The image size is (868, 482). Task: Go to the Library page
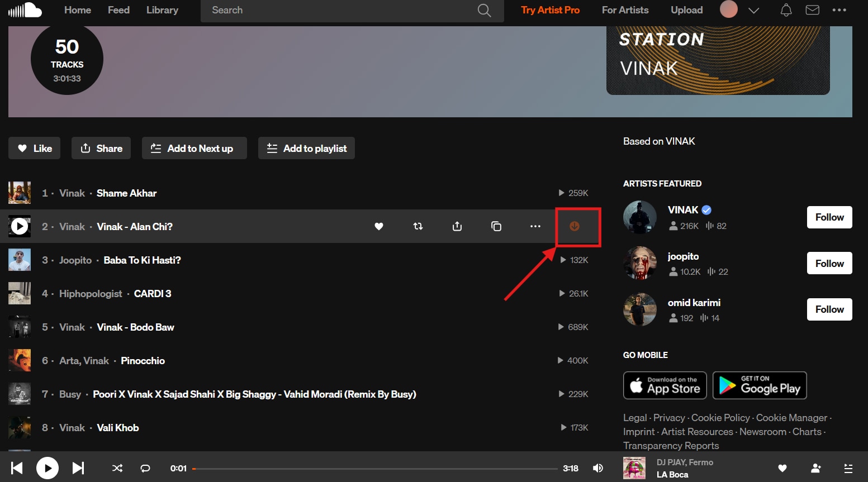click(x=162, y=9)
